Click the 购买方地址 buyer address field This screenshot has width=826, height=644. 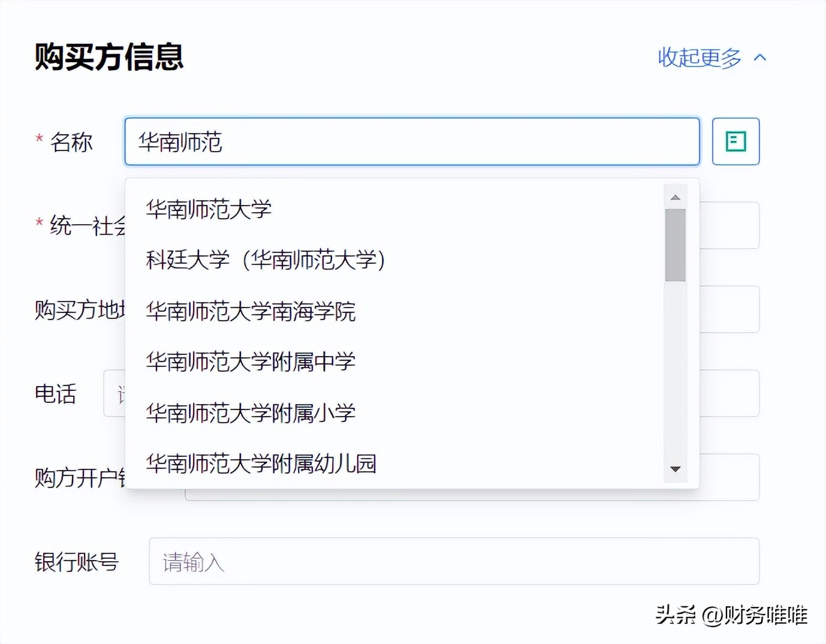(x=725, y=309)
